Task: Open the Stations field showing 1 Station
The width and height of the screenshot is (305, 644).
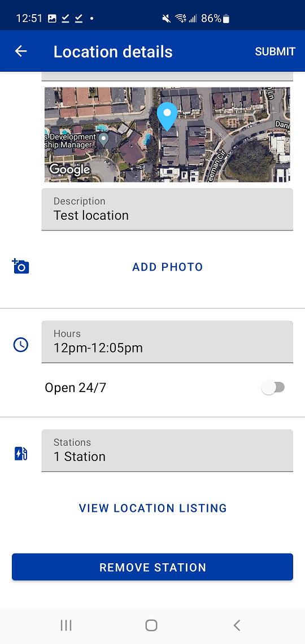Action: click(167, 451)
